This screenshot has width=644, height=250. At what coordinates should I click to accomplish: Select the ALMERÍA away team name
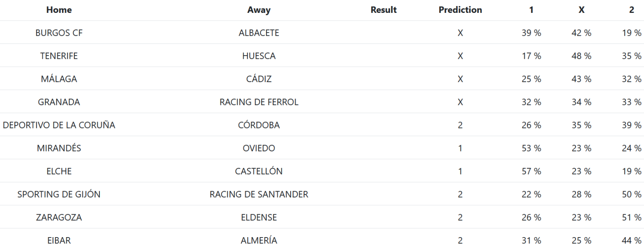click(259, 241)
